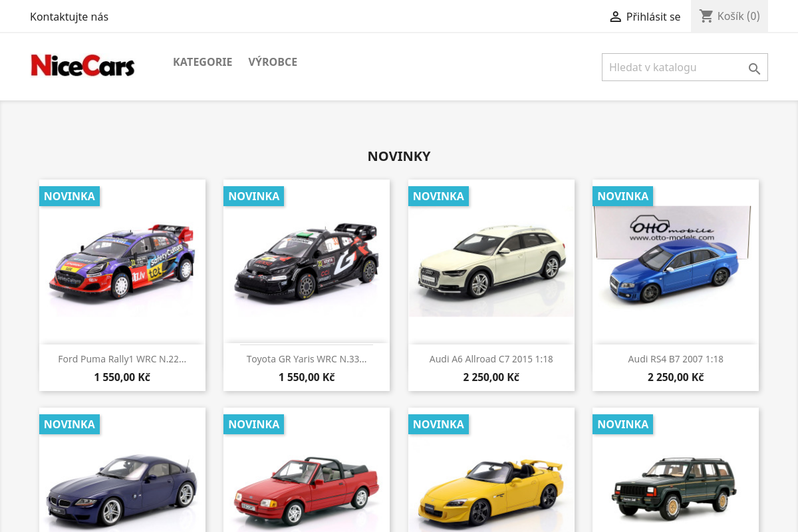Click the NOVINKA badge on the red convertible card

click(x=254, y=424)
